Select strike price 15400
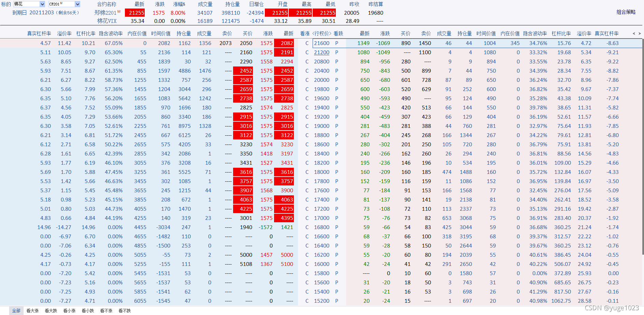 pos(322,292)
